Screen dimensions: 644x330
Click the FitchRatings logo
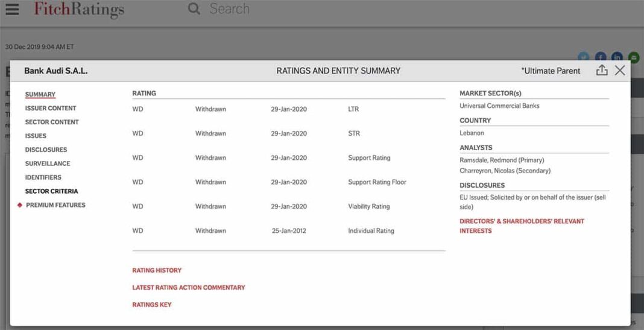click(x=79, y=10)
